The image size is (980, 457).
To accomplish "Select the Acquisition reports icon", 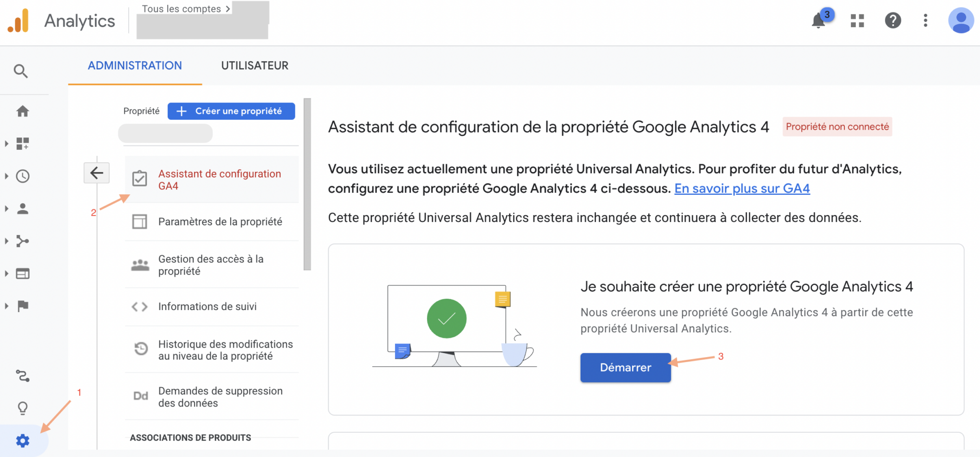I will (x=23, y=241).
